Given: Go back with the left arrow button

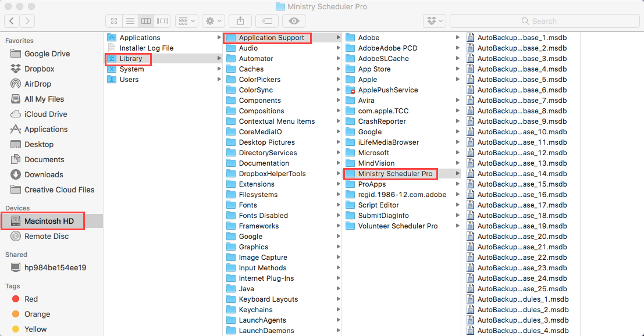Looking at the screenshot, I should pyautogui.click(x=12, y=21).
